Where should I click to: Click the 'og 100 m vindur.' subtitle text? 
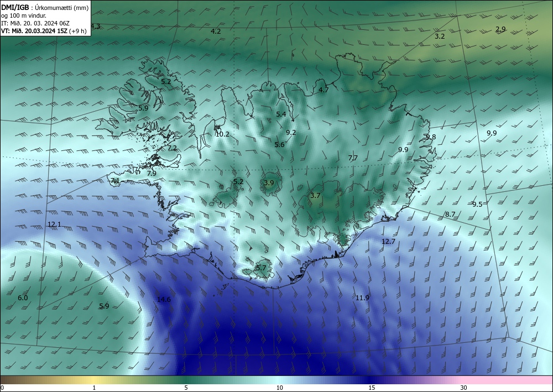pyautogui.click(x=24, y=15)
